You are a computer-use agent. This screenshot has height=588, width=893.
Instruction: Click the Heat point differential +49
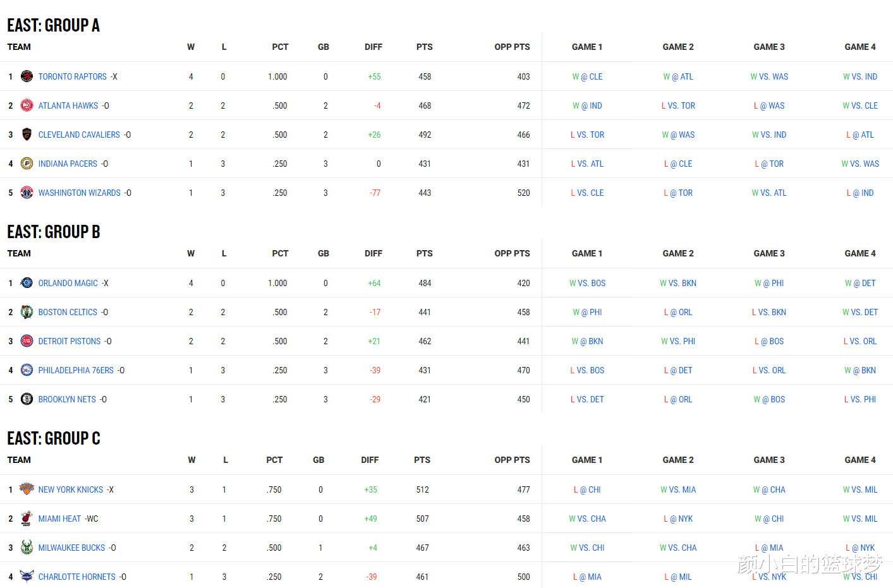coord(370,519)
